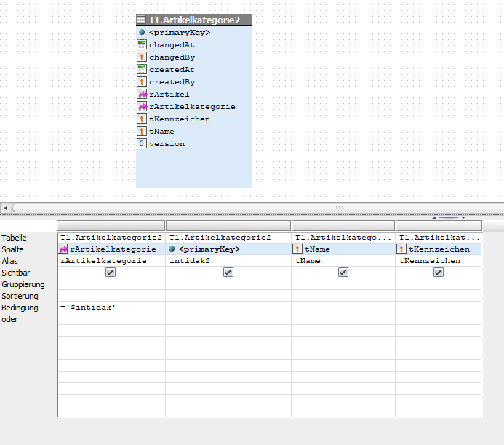Image resolution: width=504 pixels, height=445 pixels.
Task: Click the horizontal scrollbar left arrow
Action: tap(6, 208)
